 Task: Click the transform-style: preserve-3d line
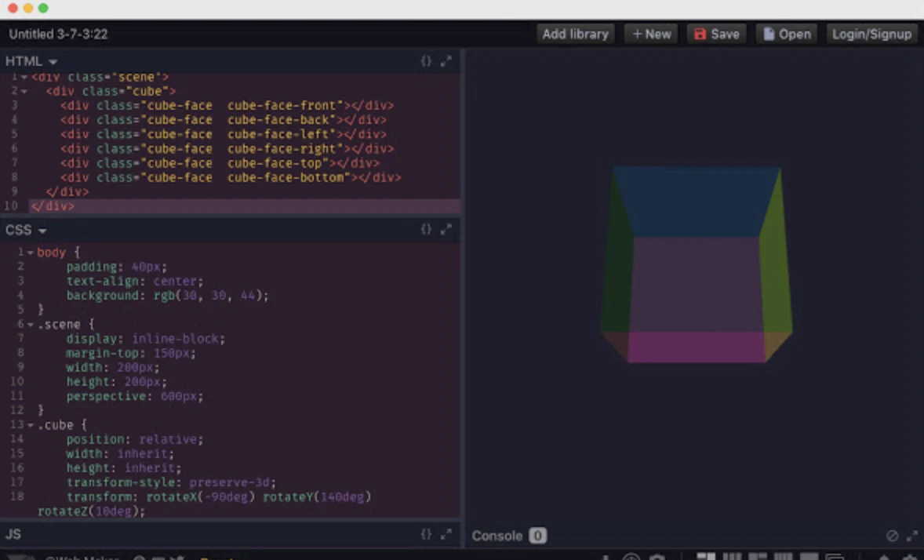point(171,483)
